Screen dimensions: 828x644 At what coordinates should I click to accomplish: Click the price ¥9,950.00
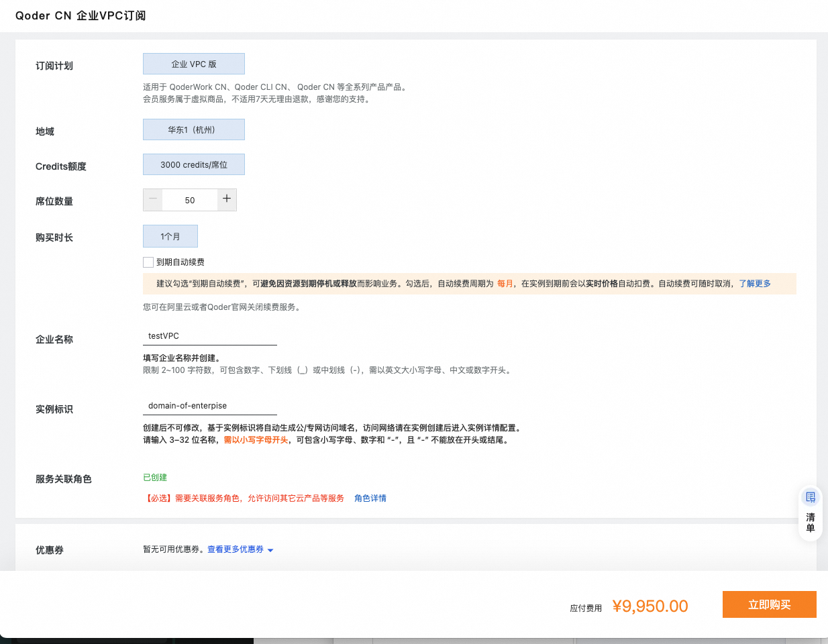click(650, 606)
